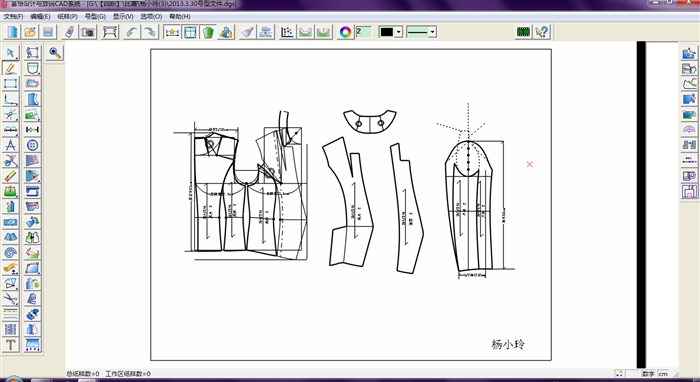The height and width of the screenshot is (382, 700).
Task: Click the green garment piece icon
Action: pos(208,32)
